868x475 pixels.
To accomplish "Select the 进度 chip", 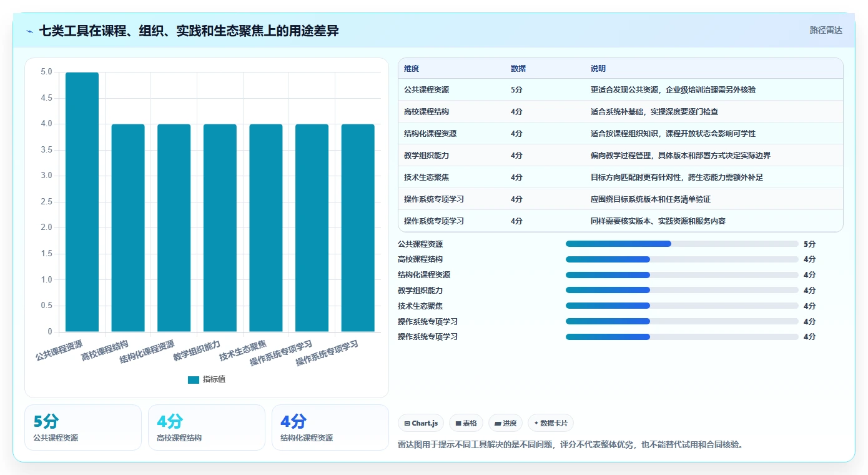I will (x=505, y=423).
